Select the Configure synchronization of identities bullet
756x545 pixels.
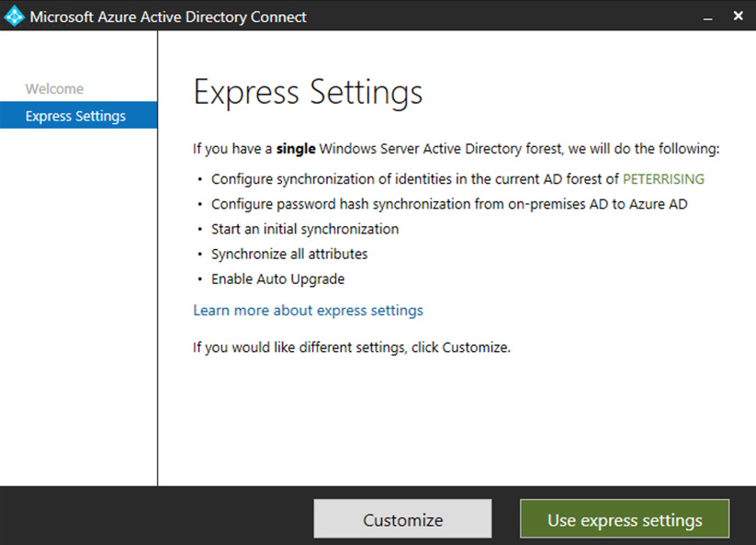[415, 179]
